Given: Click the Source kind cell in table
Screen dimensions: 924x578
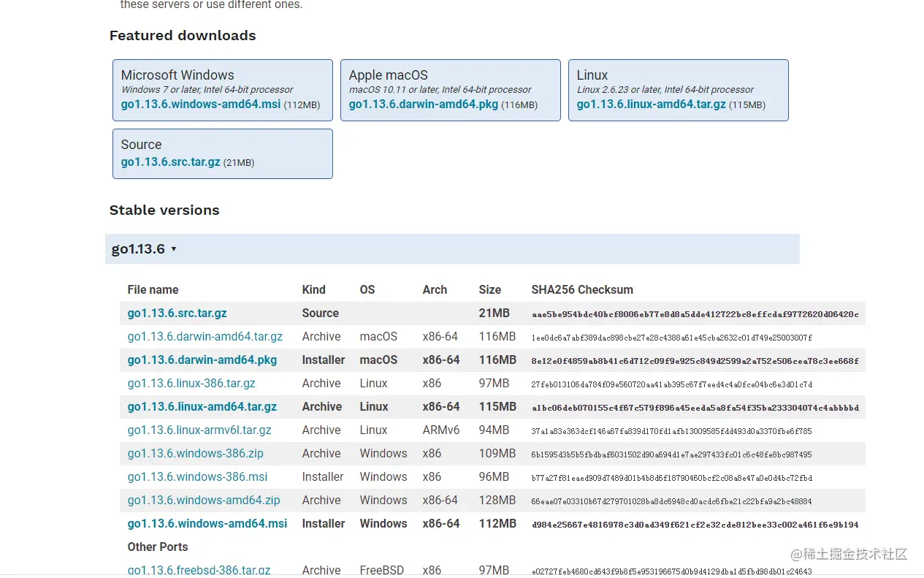Looking at the screenshot, I should click(321, 313).
